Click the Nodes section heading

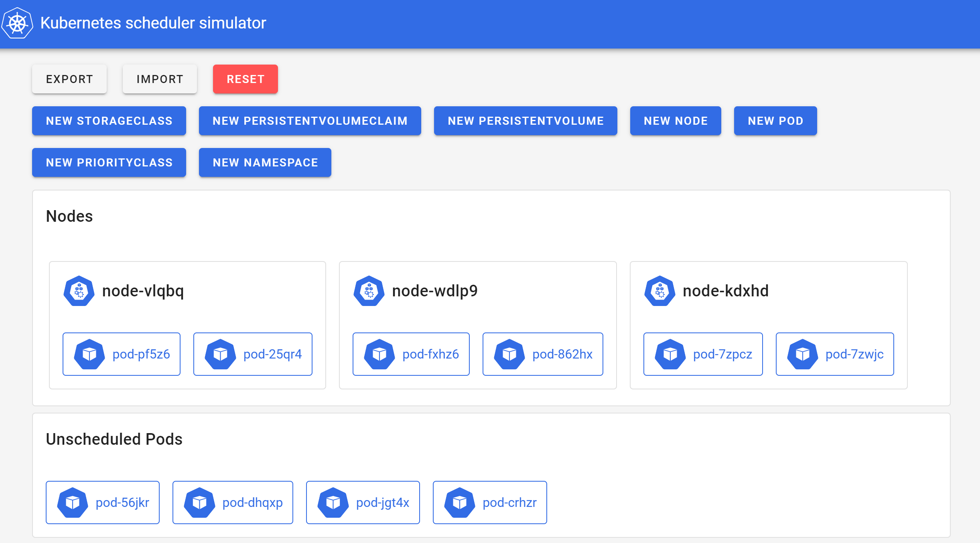coord(69,216)
